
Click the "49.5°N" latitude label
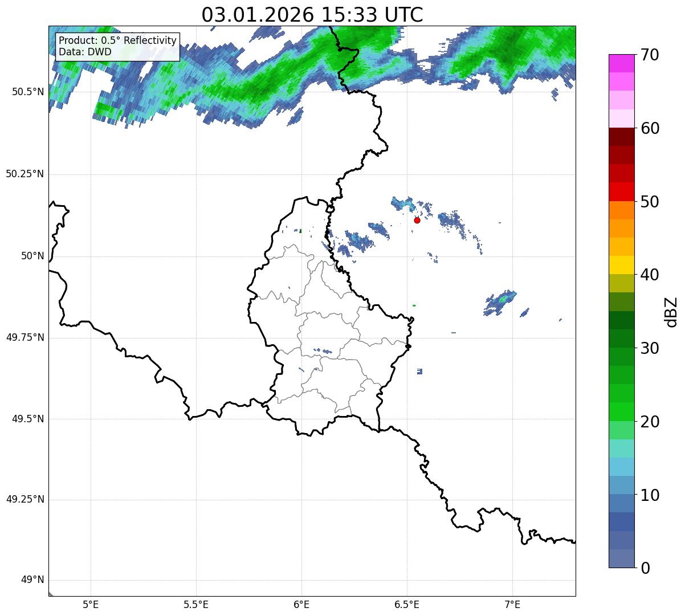pyautogui.click(x=27, y=419)
